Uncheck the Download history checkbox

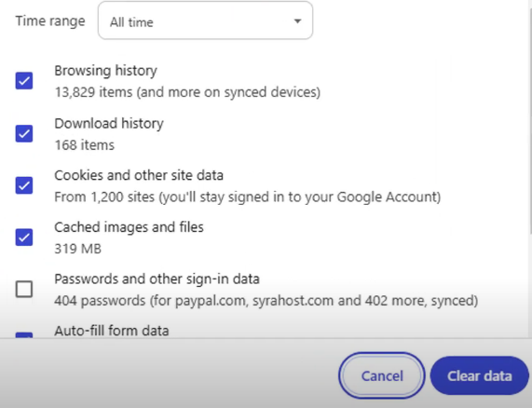click(x=24, y=133)
